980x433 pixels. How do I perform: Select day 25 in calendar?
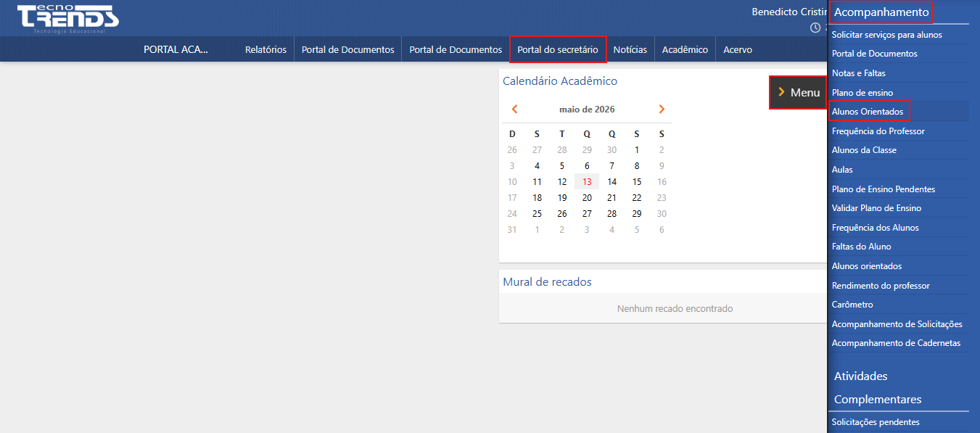tap(537, 214)
